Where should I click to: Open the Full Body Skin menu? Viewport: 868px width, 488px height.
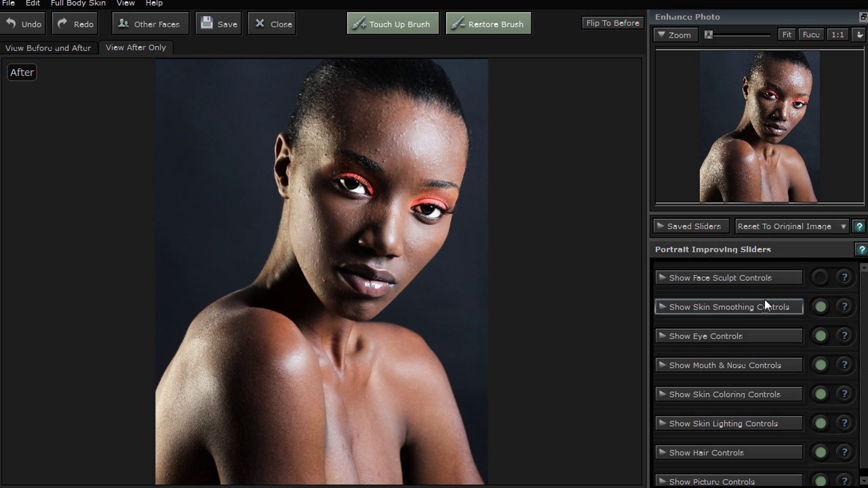pyautogui.click(x=78, y=3)
